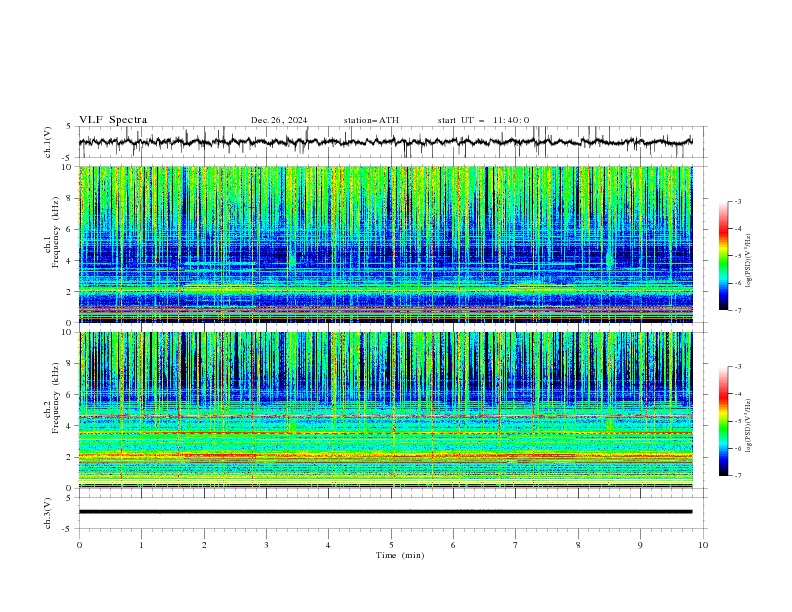Click the time axis tick label '9'
Screen dimensions: 792x612
(x=640, y=545)
